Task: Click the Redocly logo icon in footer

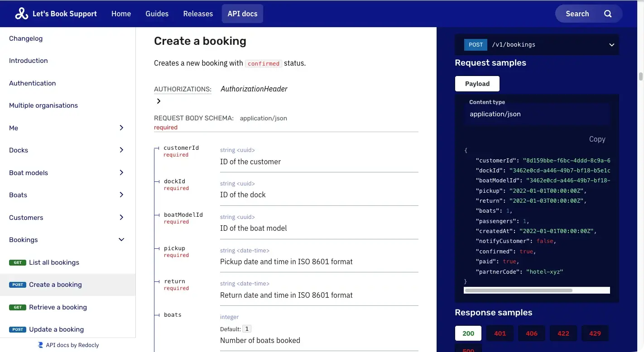Action: [x=40, y=345]
